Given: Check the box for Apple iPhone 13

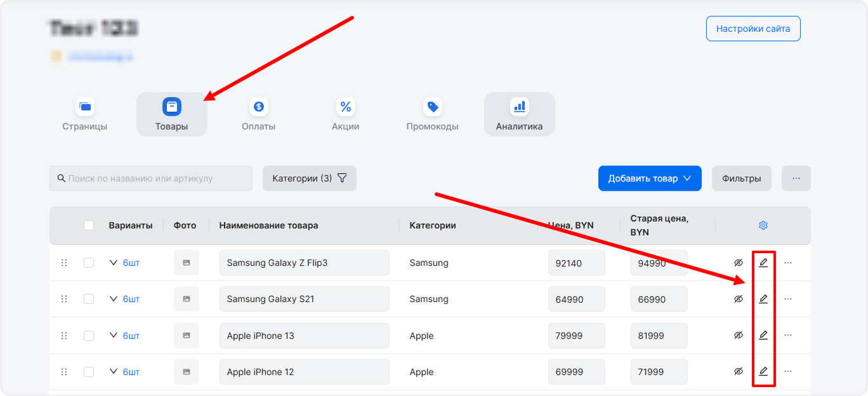Looking at the screenshot, I should (89, 336).
